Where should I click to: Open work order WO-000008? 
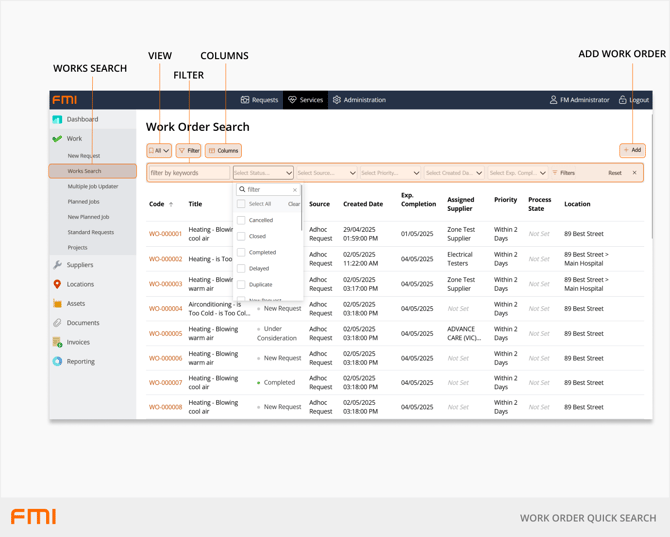(x=165, y=407)
